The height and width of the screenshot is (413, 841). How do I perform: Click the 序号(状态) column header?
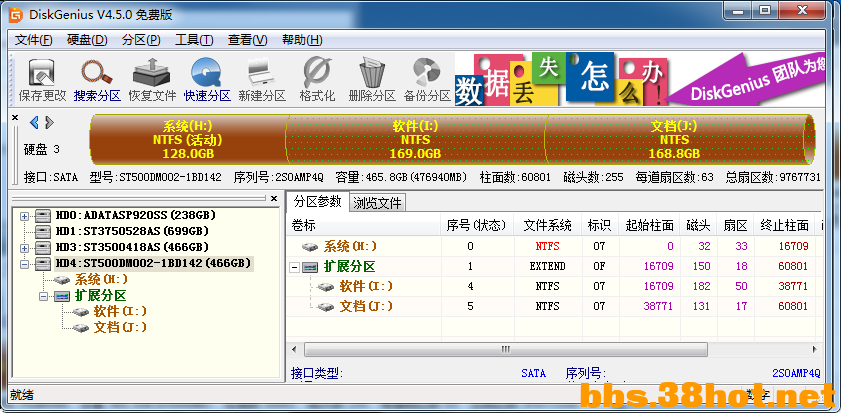[476, 225]
